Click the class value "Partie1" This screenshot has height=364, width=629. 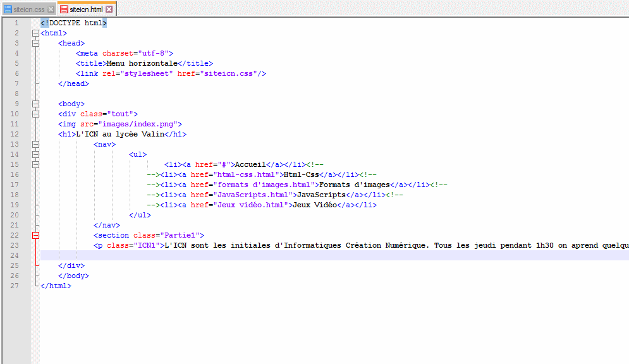[180, 235]
